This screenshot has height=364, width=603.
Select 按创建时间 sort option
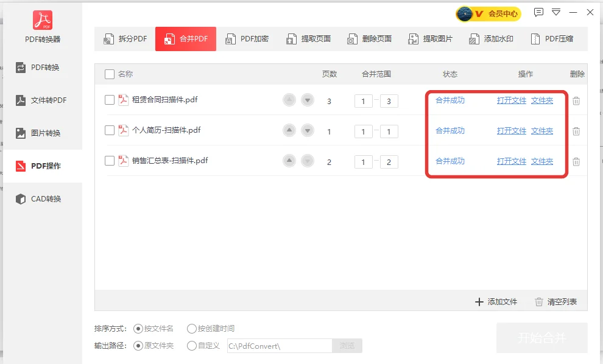coord(210,329)
